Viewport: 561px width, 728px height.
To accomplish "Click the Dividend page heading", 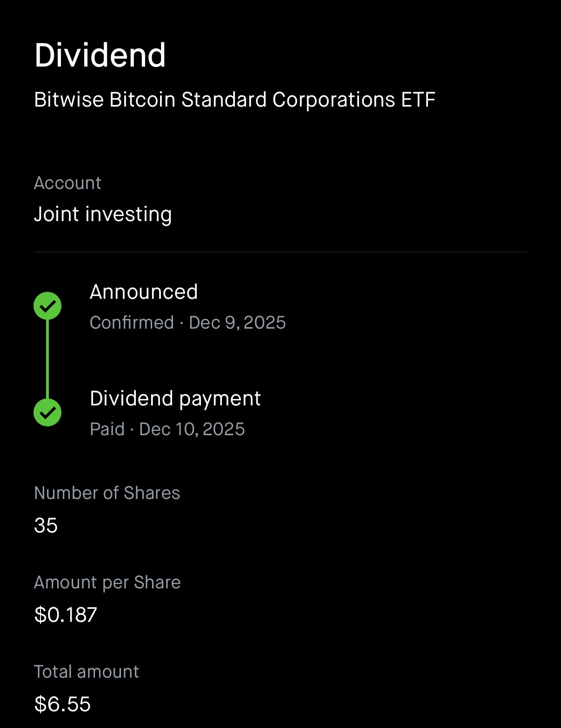I will (100, 55).
